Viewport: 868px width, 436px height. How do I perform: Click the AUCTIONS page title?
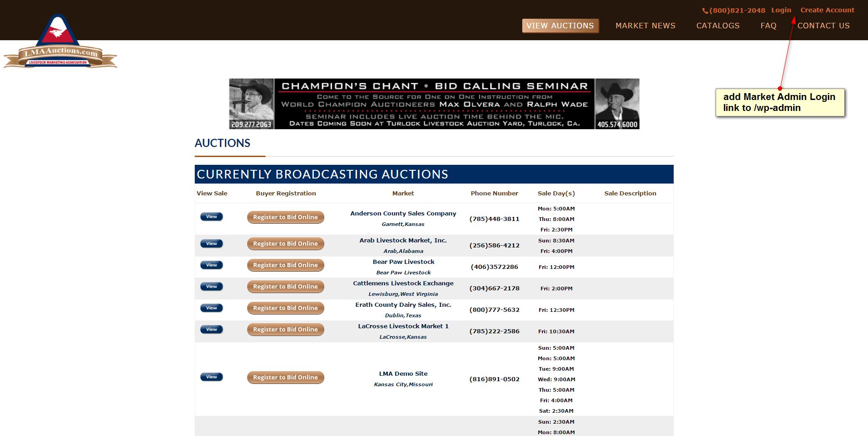click(x=223, y=143)
